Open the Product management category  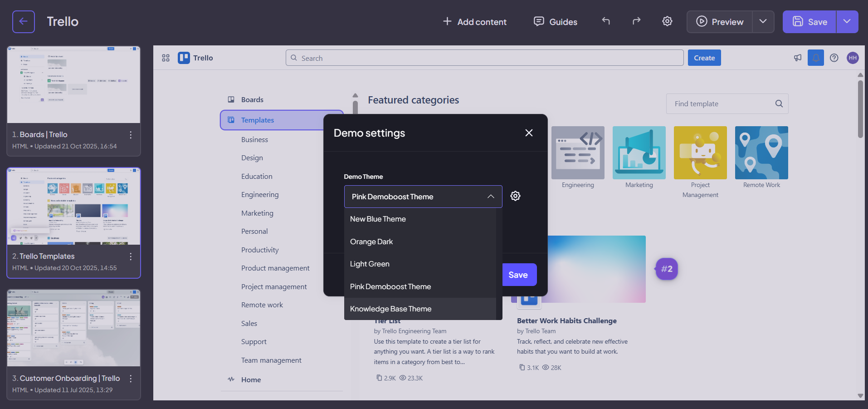pos(275,268)
